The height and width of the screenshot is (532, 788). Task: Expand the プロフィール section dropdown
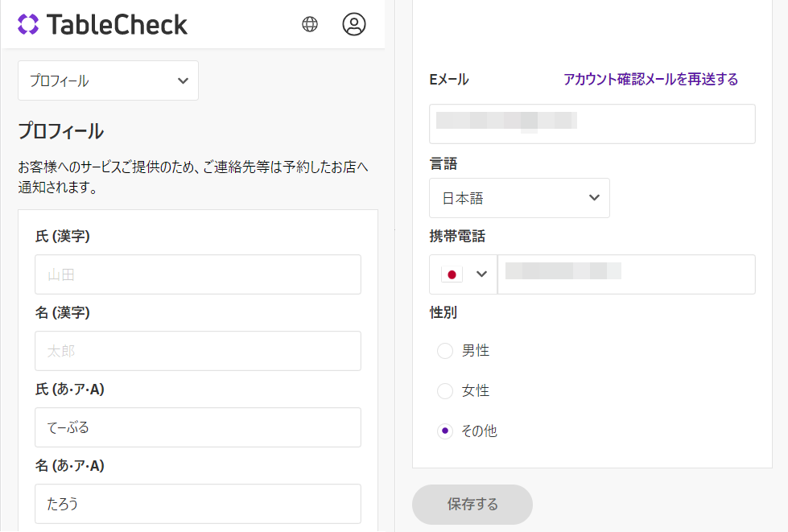pyautogui.click(x=108, y=80)
